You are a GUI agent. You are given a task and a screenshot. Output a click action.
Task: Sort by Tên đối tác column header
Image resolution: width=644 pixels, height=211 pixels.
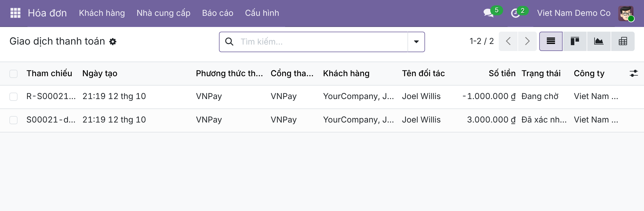click(x=423, y=73)
